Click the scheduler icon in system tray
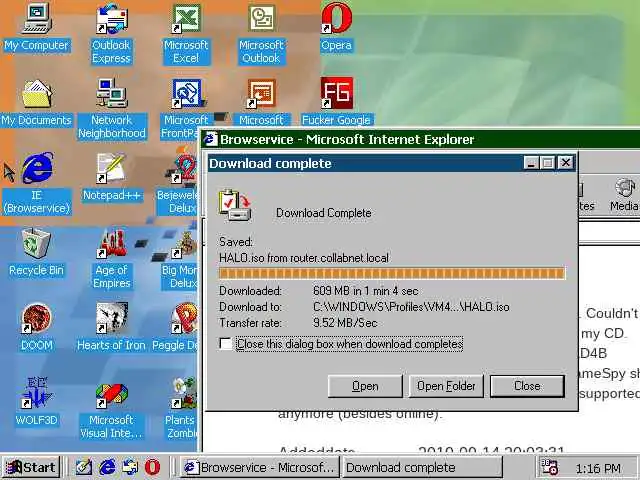 tap(549, 467)
